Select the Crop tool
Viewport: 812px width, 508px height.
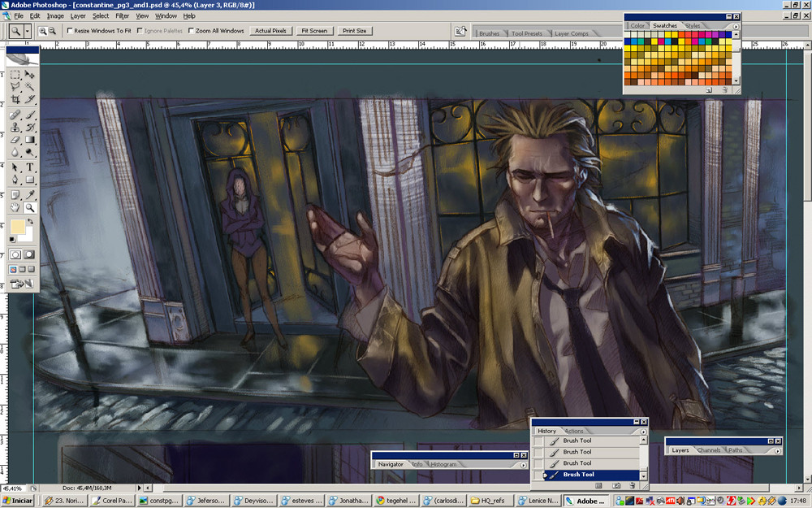15,99
